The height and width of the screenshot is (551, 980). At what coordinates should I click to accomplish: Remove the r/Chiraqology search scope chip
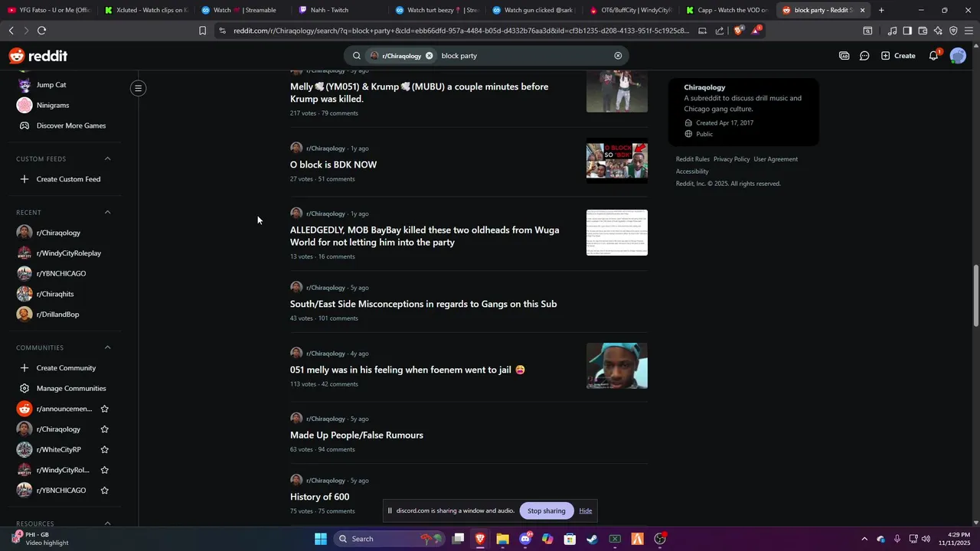(x=429, y=56)
